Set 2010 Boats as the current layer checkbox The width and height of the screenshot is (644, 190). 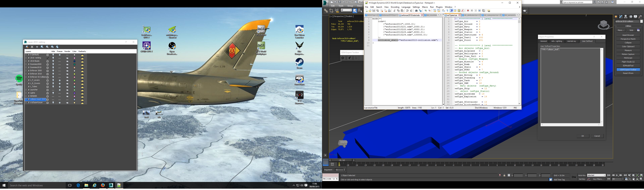[47, 61]
